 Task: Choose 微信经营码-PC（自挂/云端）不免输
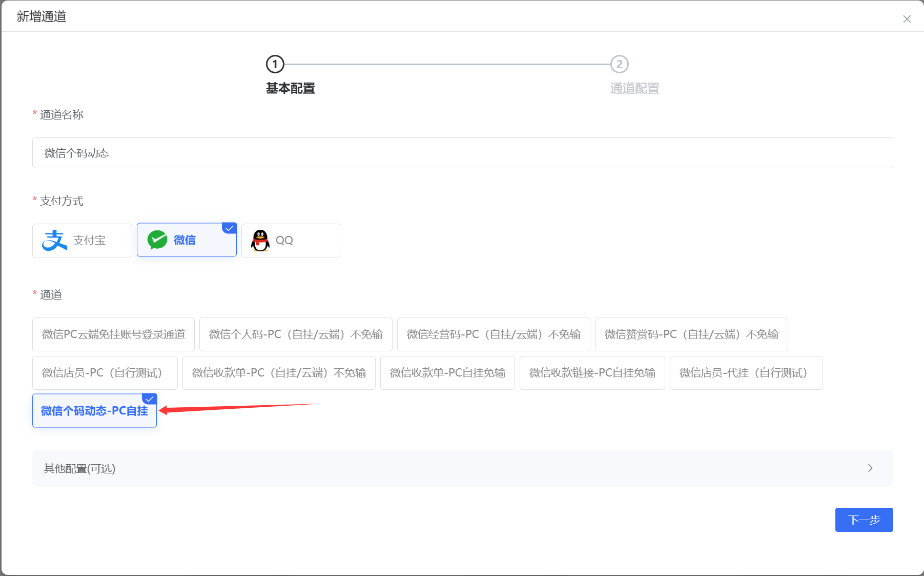(494, 334)
